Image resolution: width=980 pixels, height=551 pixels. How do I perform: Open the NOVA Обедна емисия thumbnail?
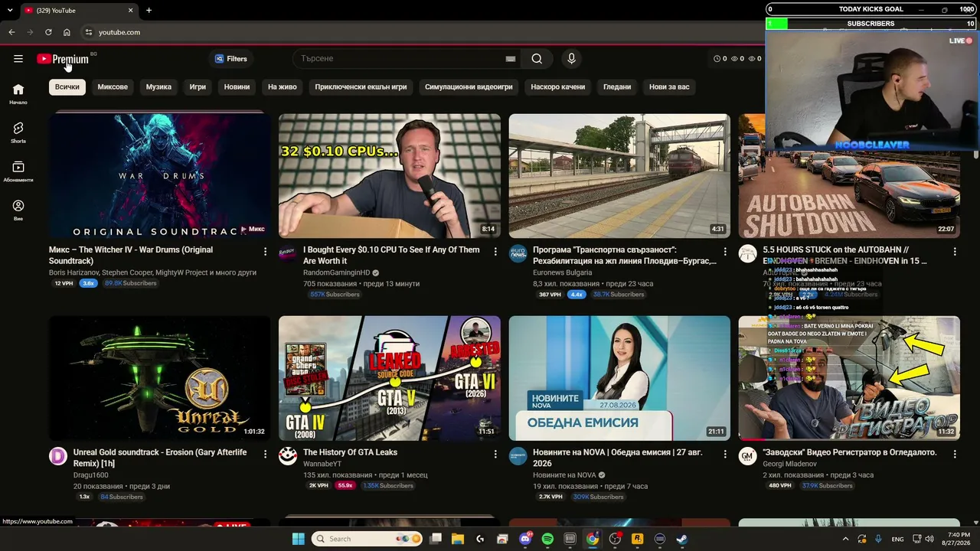pos(619,378)
